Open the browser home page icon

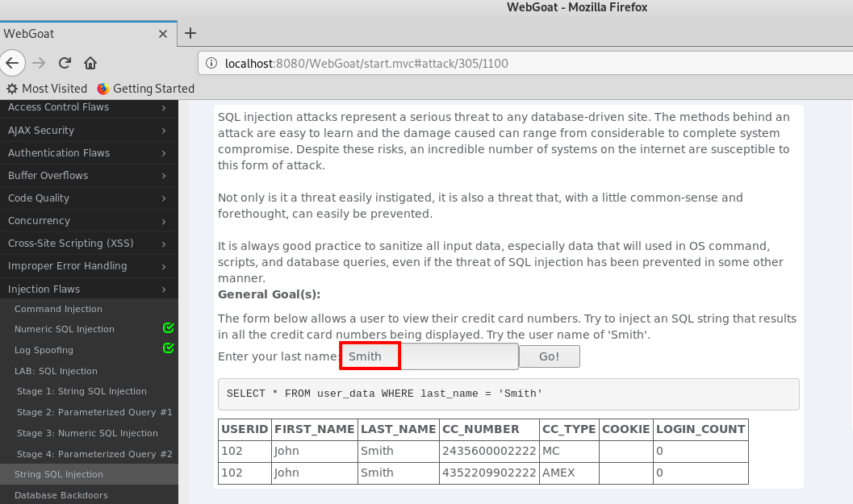(90, 63)
